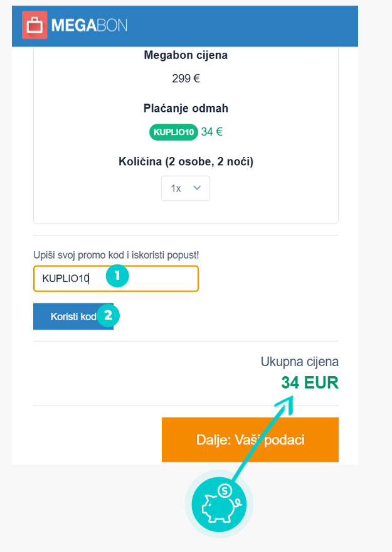392x552 pixels.
Task: Select the Plaćanje odmah heading
Action: (186, 108)
